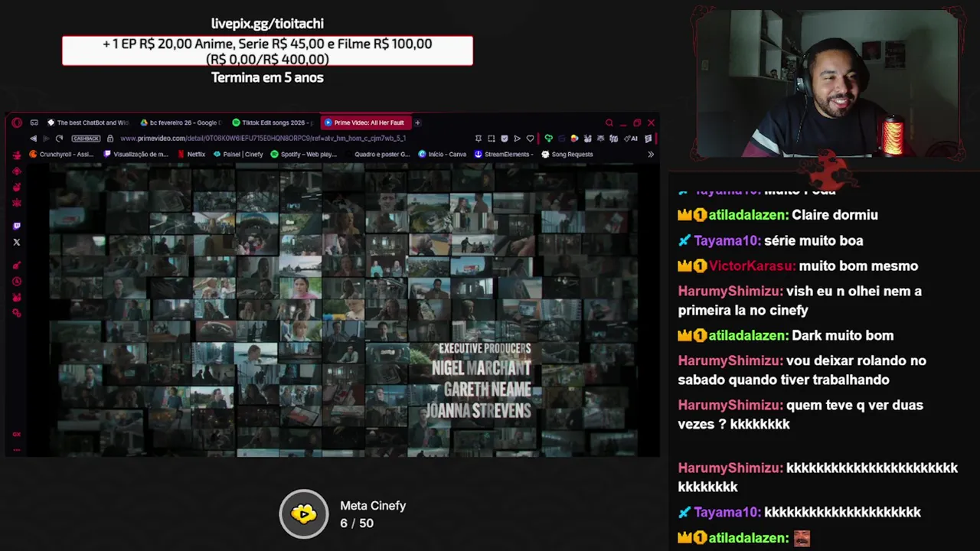The height and width of the screenshot is (551, 980).
Task: Open the Início - Canva bookmark
Action: click(443, 154)
